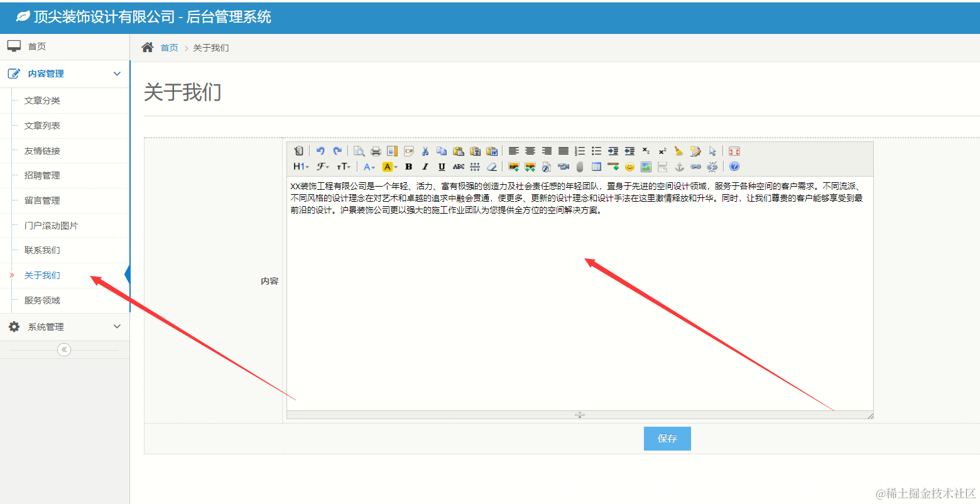Open 留言管理 menu item
The width and height of the screenshot is (980, 504).
[42, 200]
